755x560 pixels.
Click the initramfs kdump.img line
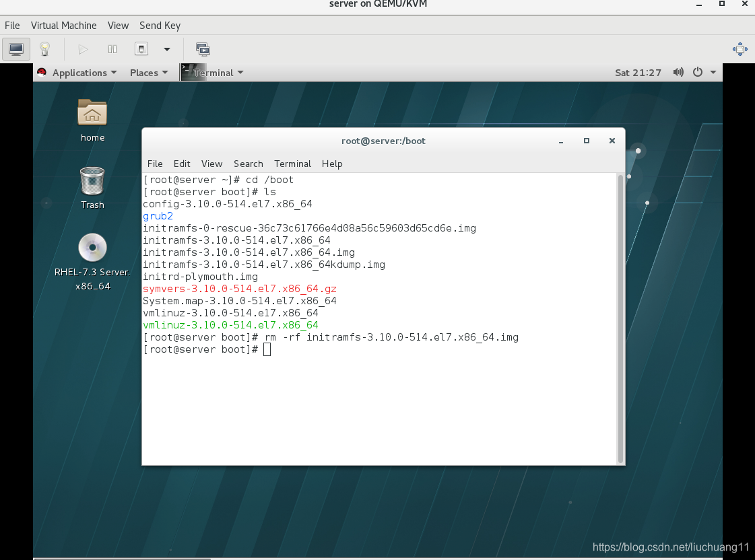click(264, 265)
